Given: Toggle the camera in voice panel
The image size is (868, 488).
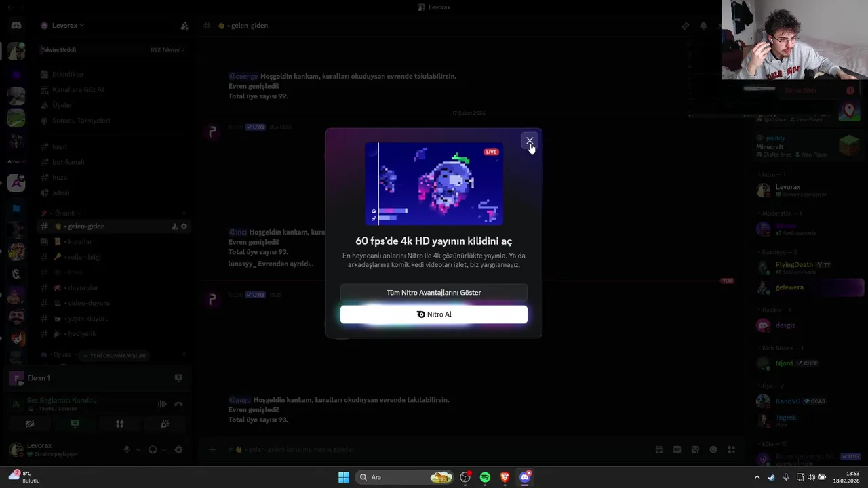Looking at the screenshot, I should click(x=30, y=424).
